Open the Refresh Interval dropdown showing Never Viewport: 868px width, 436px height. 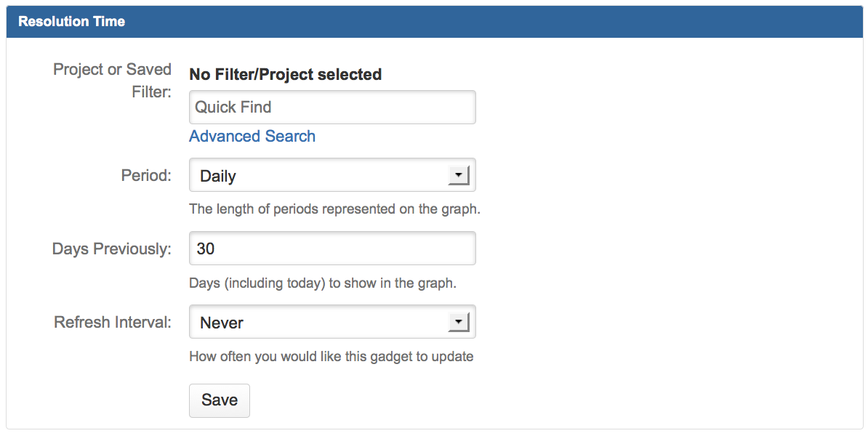pyautogui.click(x=320, y=322)
